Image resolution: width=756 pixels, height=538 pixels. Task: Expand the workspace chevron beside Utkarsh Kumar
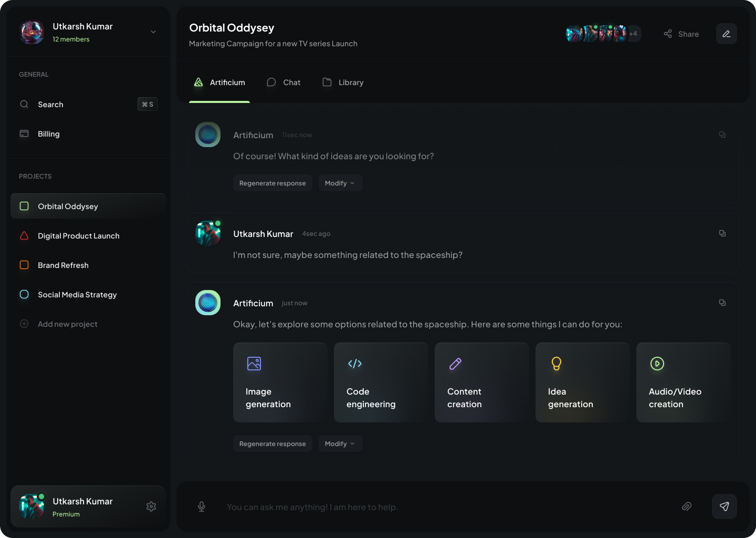point(153,32)
